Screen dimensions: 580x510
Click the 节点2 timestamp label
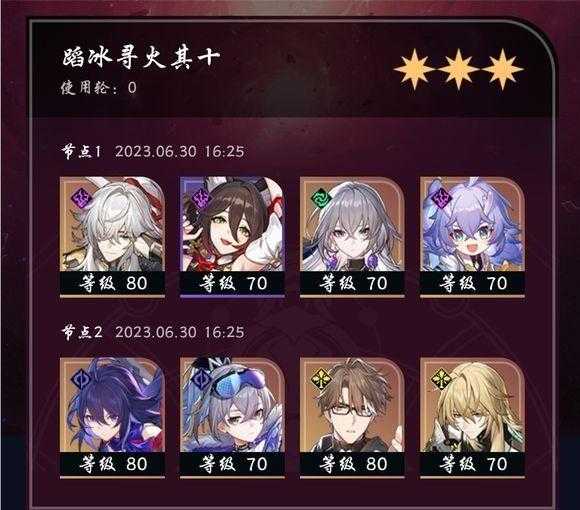(x=179, y=332)
